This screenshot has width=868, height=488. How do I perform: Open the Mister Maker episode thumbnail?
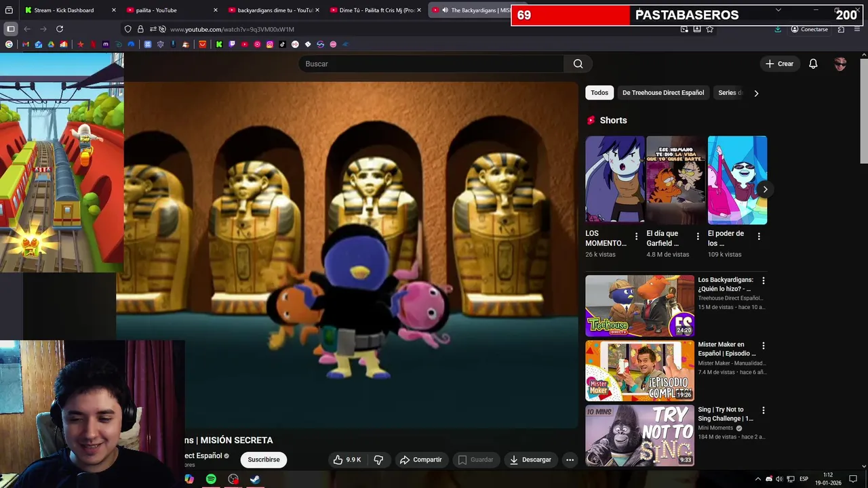639,371
